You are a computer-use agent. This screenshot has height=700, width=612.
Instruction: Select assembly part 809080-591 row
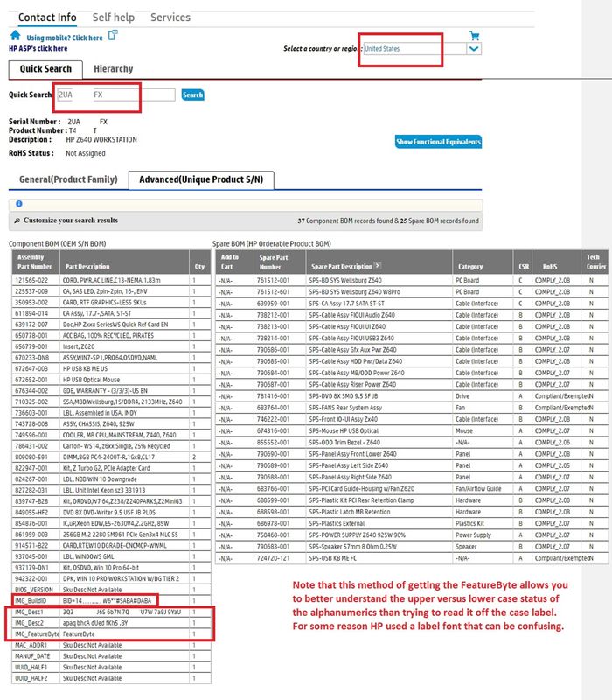(112, 458)
